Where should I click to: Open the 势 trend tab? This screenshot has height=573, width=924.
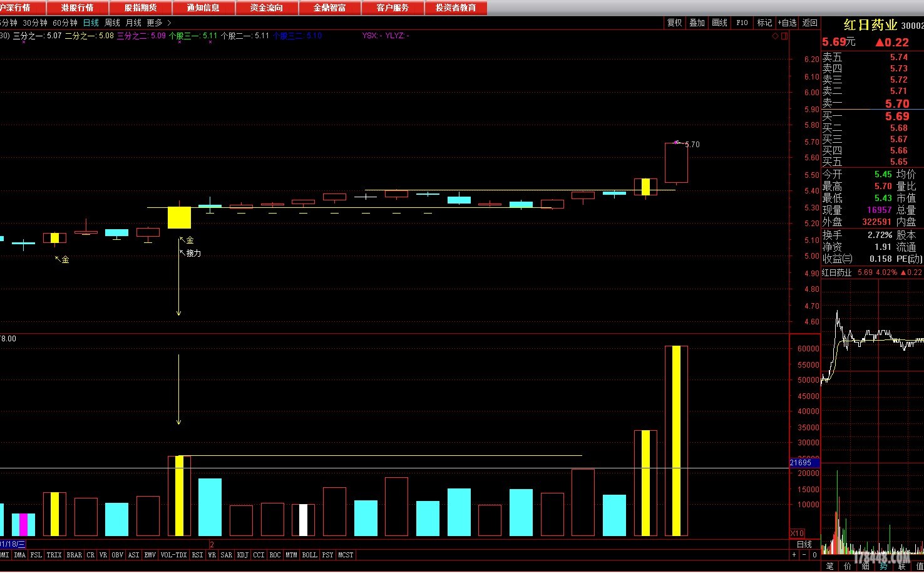(884, 567)
